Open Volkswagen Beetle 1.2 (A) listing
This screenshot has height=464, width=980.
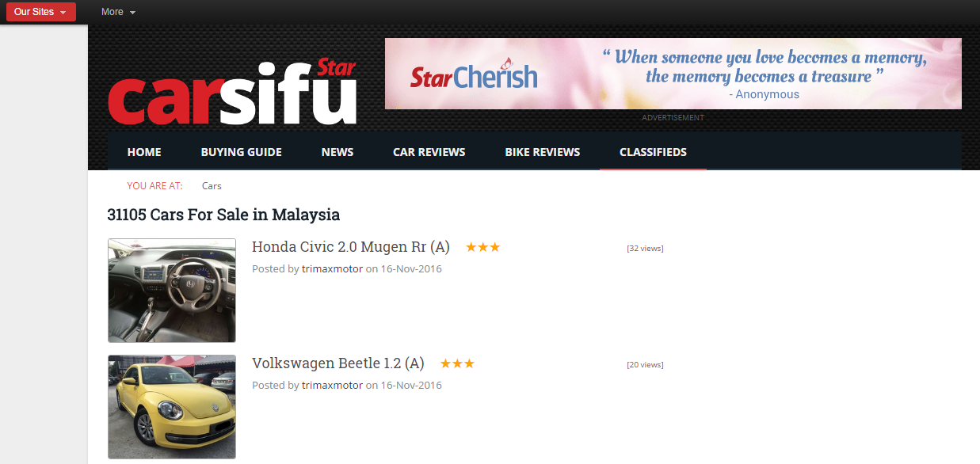click(338, 363)
